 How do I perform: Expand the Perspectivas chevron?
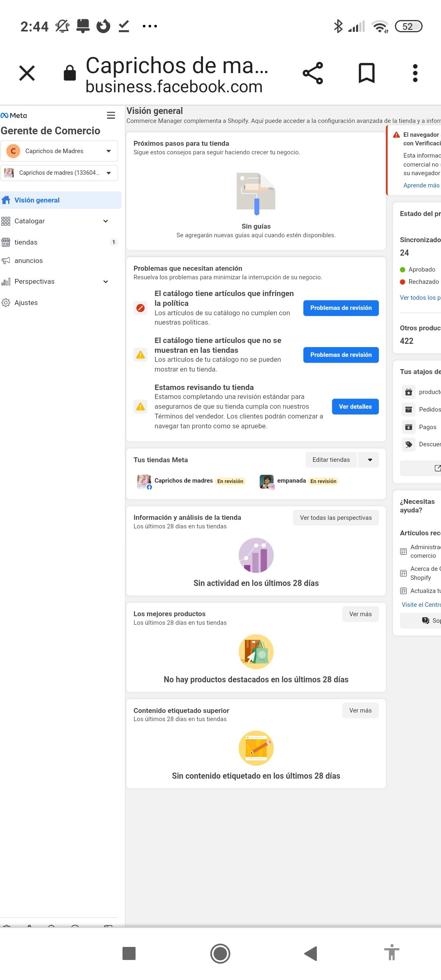click(106, 281)
